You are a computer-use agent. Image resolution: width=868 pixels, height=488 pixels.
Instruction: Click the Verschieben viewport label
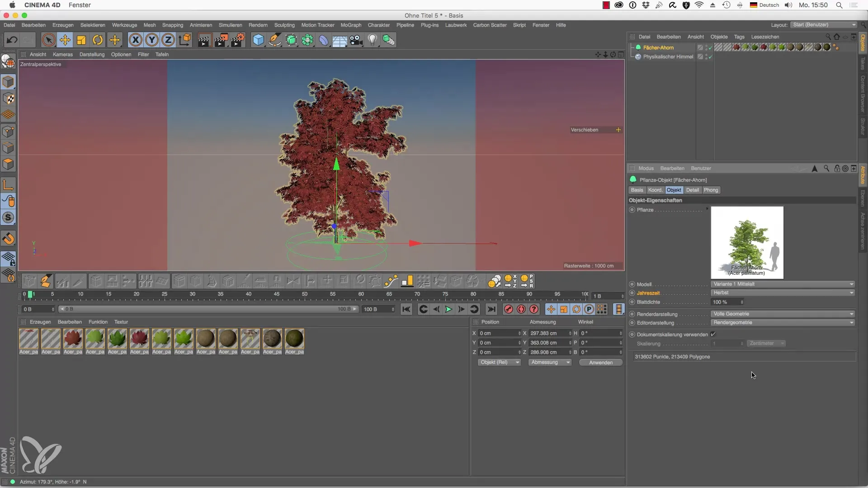(x=584, y=130)
